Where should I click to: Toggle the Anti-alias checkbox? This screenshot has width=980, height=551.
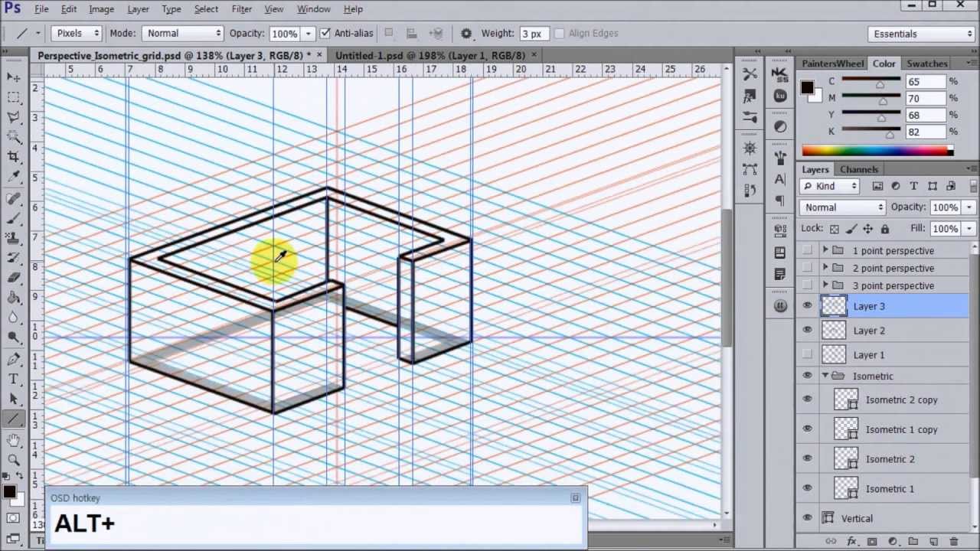coord(325,34)
